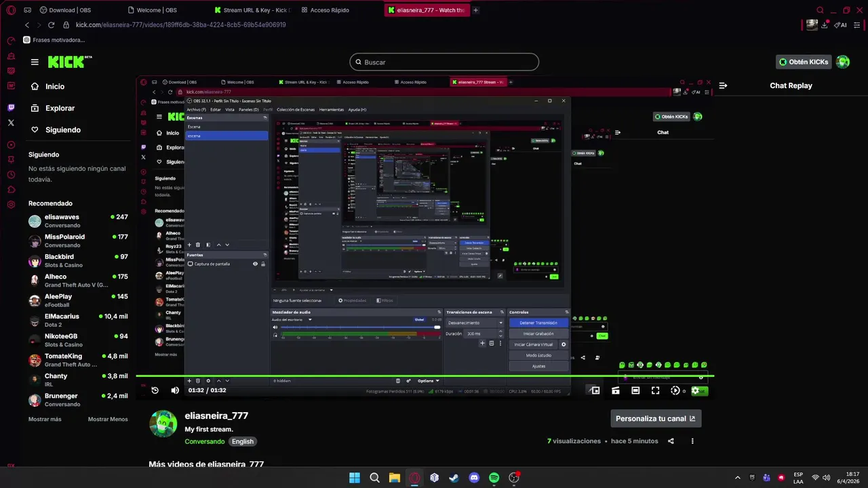The width and height of the screenshot is (868, 488).
Task: Toggle the Kick hamburger sidebar menu
Action: [x=35, y=62]
